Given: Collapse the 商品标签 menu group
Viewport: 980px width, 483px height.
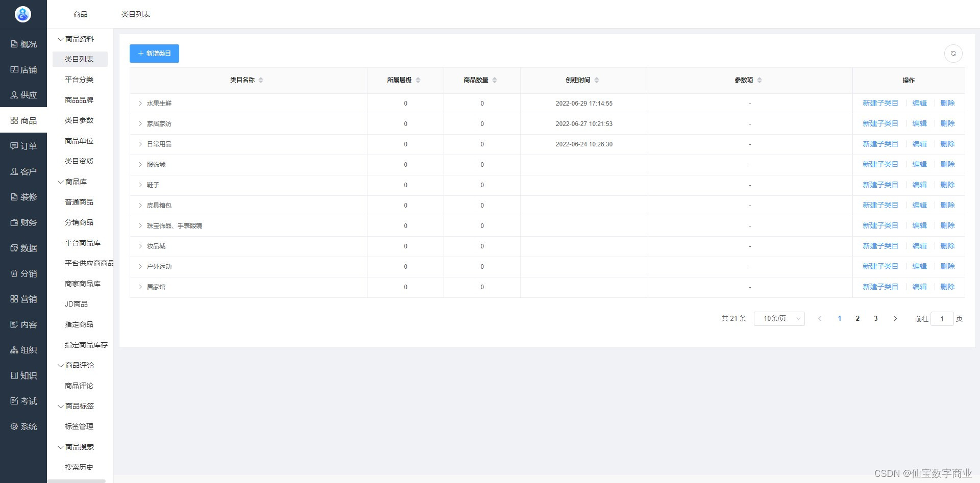Looking at the screenshot, I should point(76,406).
